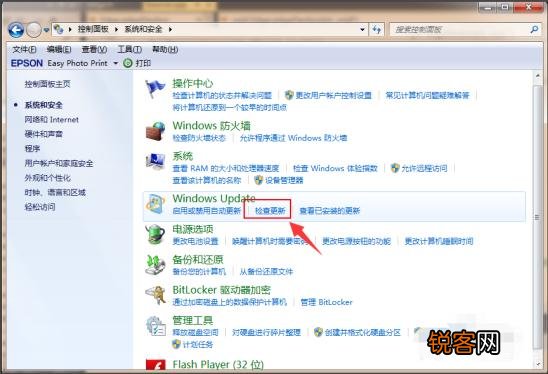Select 用户帐户和家庭安全 in sidebar

point(59,163)
